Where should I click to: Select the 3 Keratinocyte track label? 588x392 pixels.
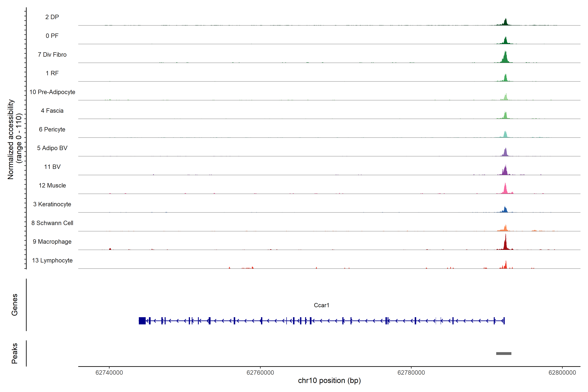click(x=52, y=204)
